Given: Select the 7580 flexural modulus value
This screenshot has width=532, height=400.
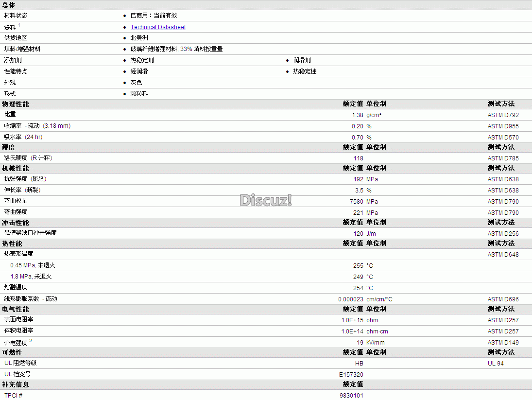Looking at the screenshot, I should pyautogui.click(x=357, y=202).
